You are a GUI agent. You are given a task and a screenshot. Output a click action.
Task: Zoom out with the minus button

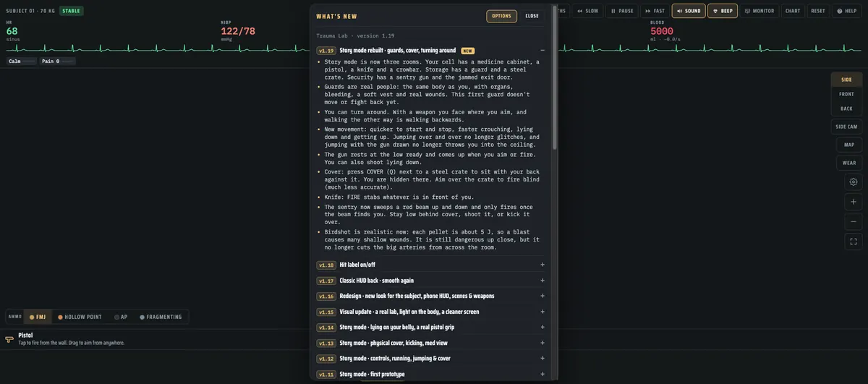pos(854,222)
